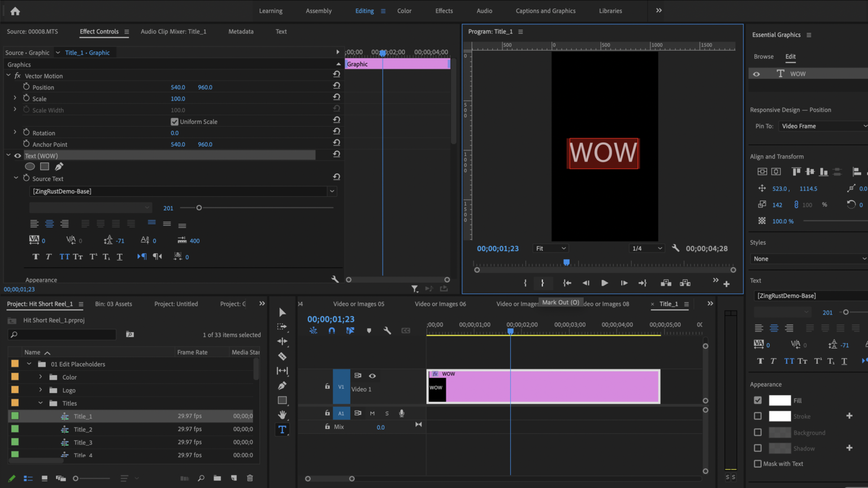Click the white Fill color swatch
The height and width of the screenshot is (488, 868).
click(780, 400)
